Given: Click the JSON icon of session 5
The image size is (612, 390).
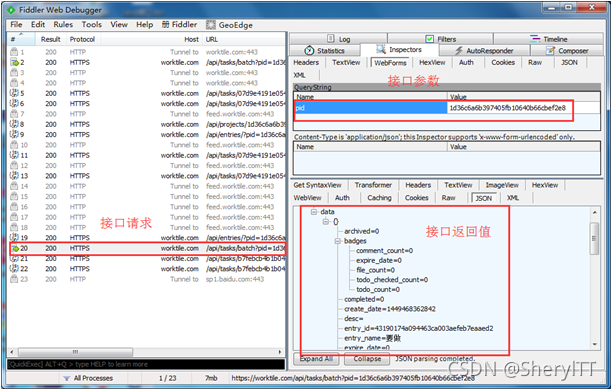Looking at the screenshot, I should (14, 93).
